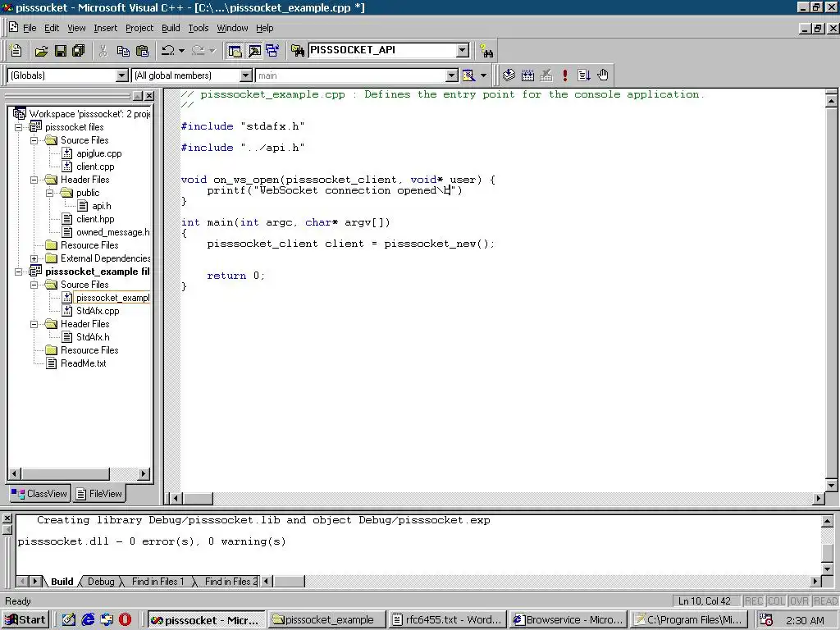Switch to the FileView tab
This screenshot has height=630, width=840.
click(x=99, y=493)
